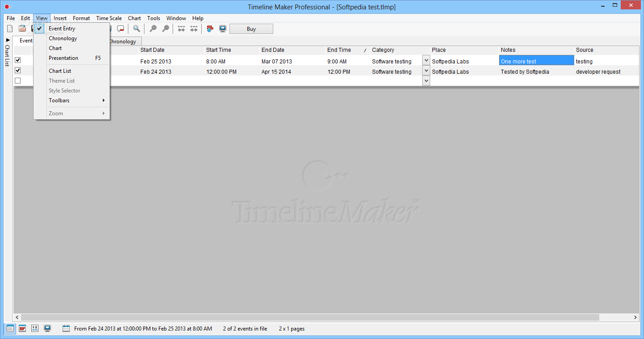This screenshot has width=644, height=339.
Task: Open the File menu
Action: (x=11, y=18)
